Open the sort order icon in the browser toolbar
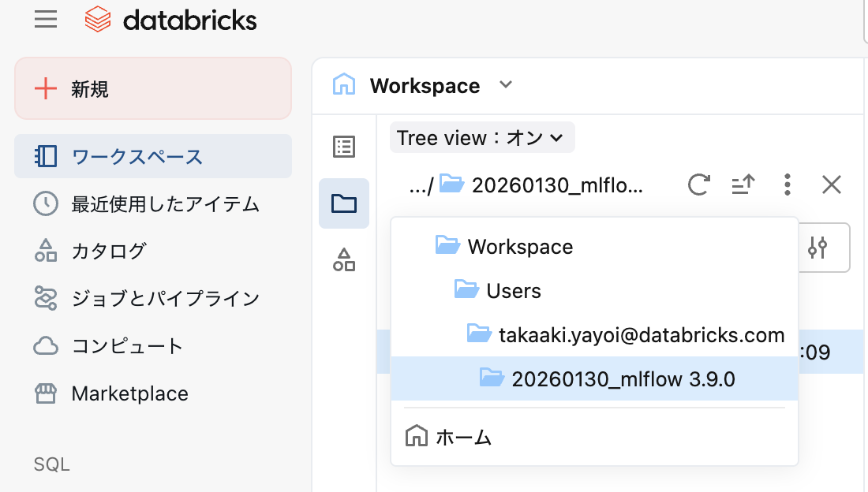This screenshot has height=492, width=868. coord(743,184)
